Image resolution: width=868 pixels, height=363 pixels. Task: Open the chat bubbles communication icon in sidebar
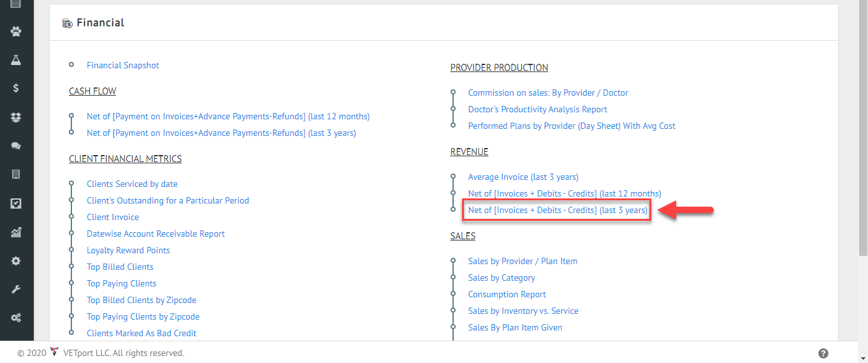click(16, 146)
